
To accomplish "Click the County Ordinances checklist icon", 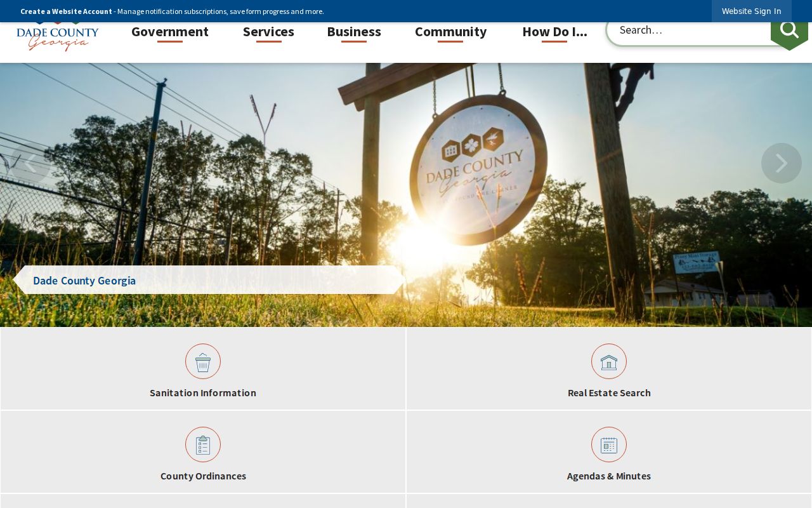I will tap(203, 444).
